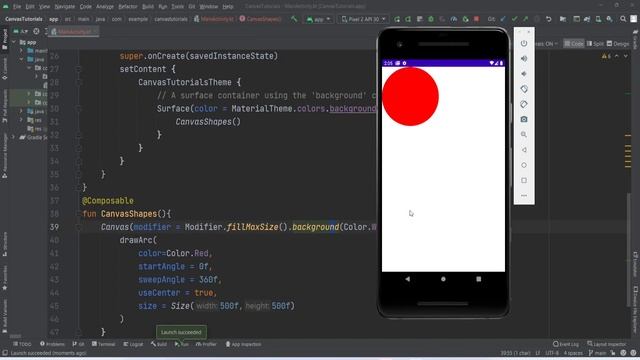Tap the phone screen home navigation button
This screenshot has width=640, height=360.
[x=443, y=279]
